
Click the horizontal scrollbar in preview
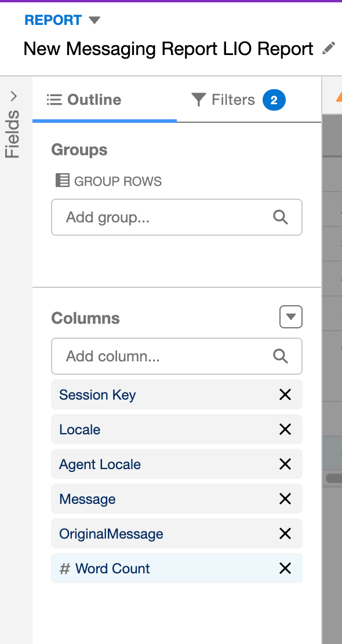334,478
